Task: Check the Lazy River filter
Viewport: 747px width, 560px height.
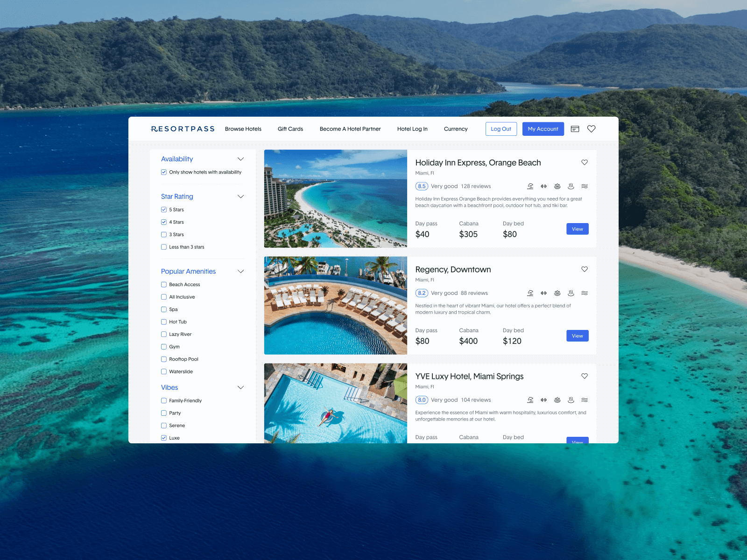Action: 164,334
